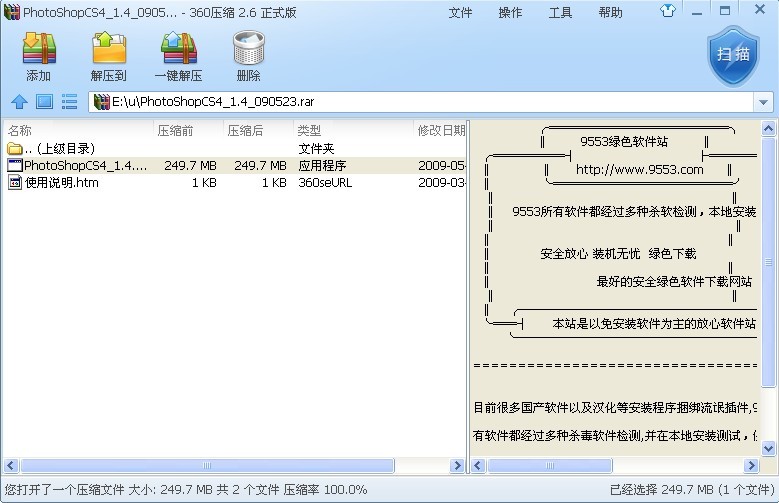Viewport: 779px width, 503px height.
Task: Select the 使用说明.htm file name
Action: coord(62,183)
